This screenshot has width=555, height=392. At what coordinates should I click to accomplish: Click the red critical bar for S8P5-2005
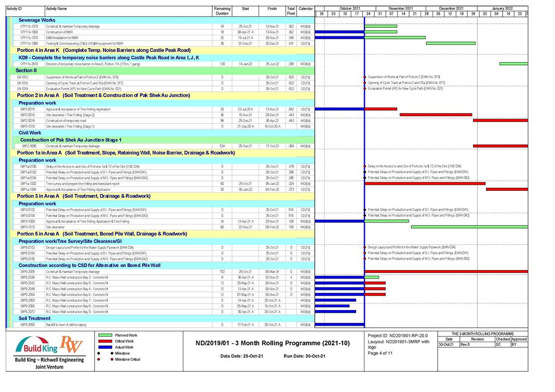(x=446, y=272)
